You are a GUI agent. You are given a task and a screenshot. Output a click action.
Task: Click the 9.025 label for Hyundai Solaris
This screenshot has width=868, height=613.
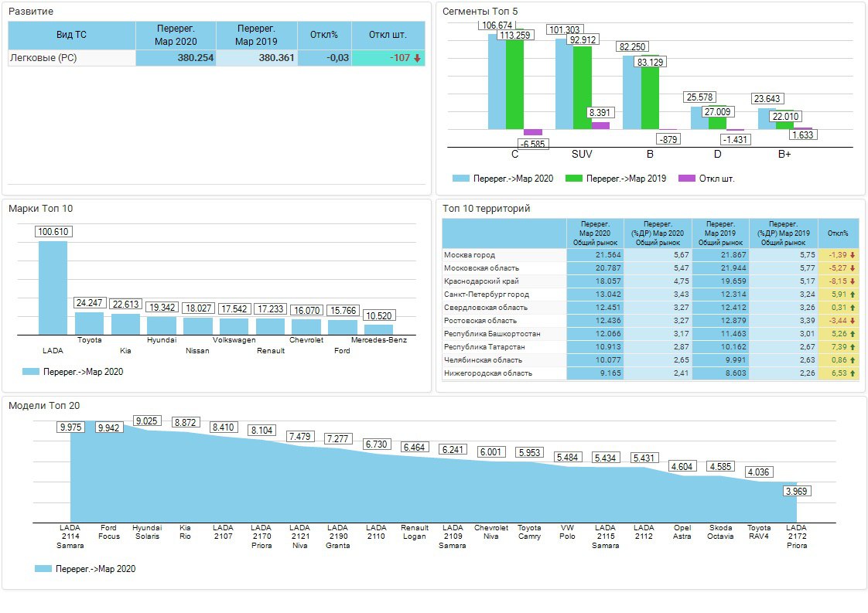(x=147, y=421)
